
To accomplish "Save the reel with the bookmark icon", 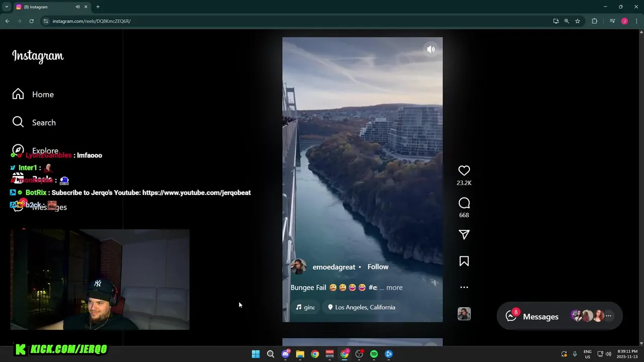I will pyautogui.click(x=464, y=261).
